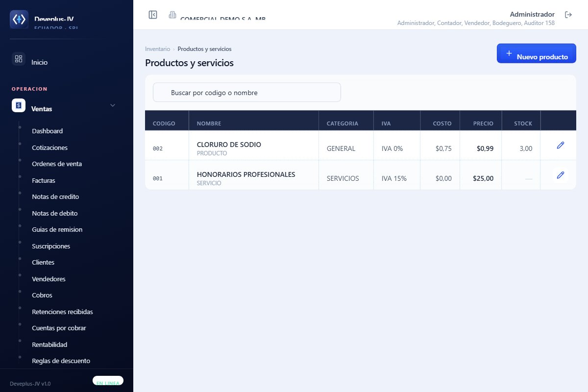Collapse the sidebar panel icon
The width and height of the screenshot is (588, 392).
pyautogui.click(x=153, y=15)
